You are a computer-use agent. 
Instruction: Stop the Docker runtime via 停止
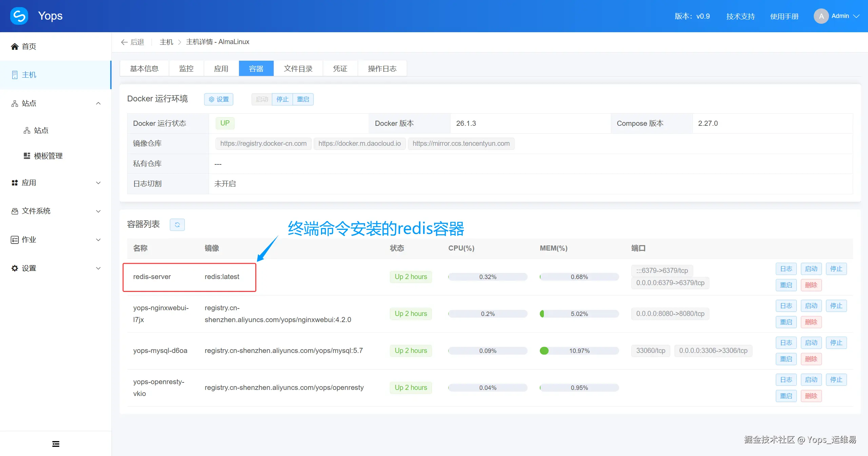(282, 99)
